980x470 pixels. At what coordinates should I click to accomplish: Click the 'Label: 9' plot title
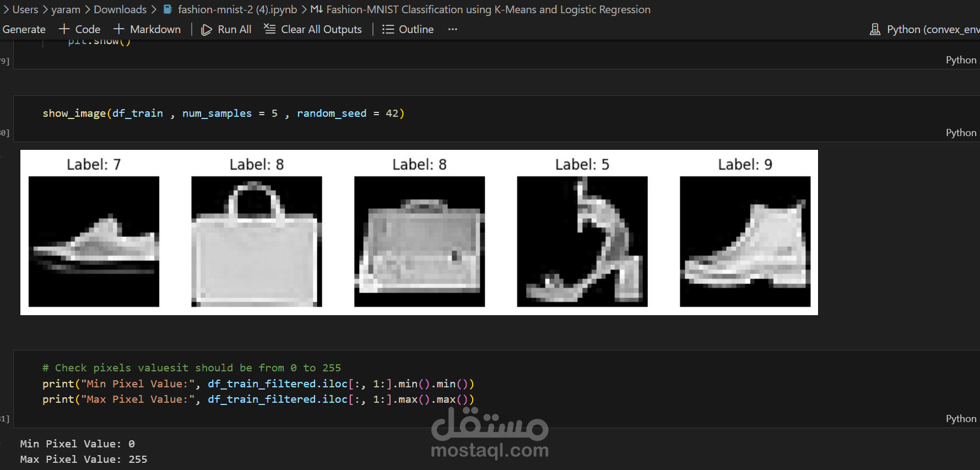coord(745,164)
